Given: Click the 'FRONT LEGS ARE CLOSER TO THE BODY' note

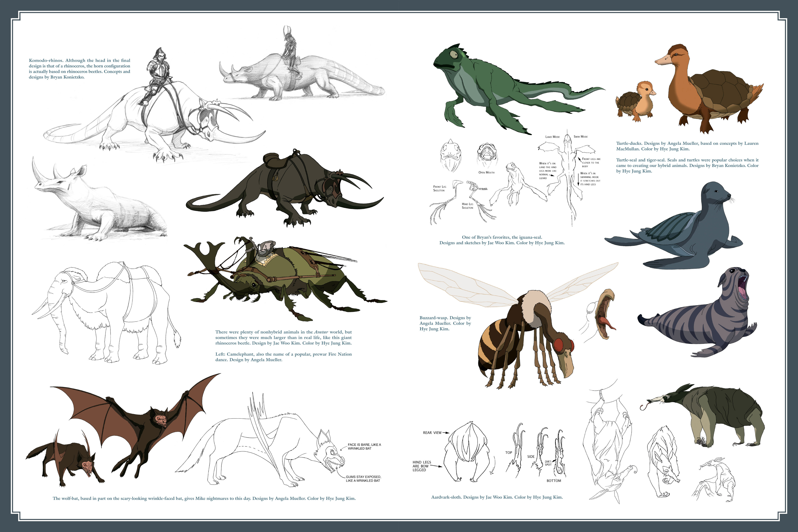Looking at the screenshot, I should point(591,163).
